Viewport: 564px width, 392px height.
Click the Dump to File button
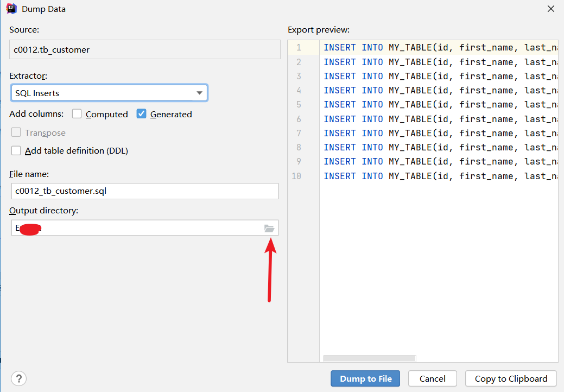tap(365, 378)
